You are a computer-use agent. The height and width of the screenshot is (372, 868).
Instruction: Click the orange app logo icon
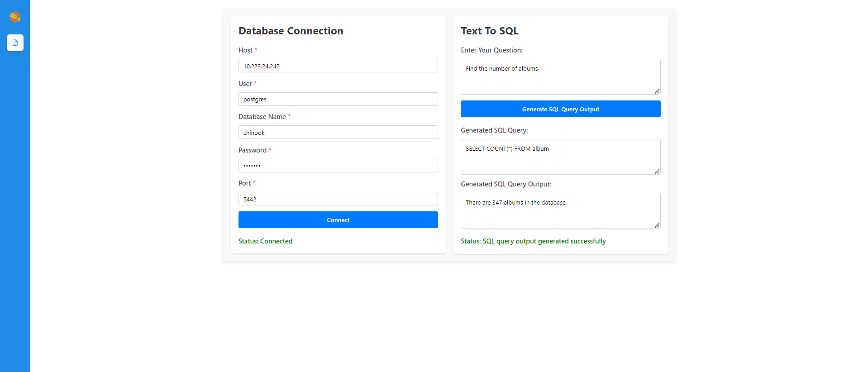pyautogui.click(x=15, y=17)
